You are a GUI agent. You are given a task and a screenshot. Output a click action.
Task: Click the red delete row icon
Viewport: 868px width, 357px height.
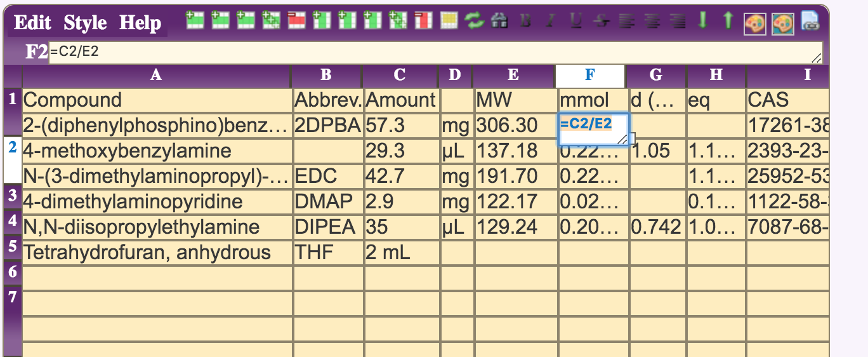(296, 20)
